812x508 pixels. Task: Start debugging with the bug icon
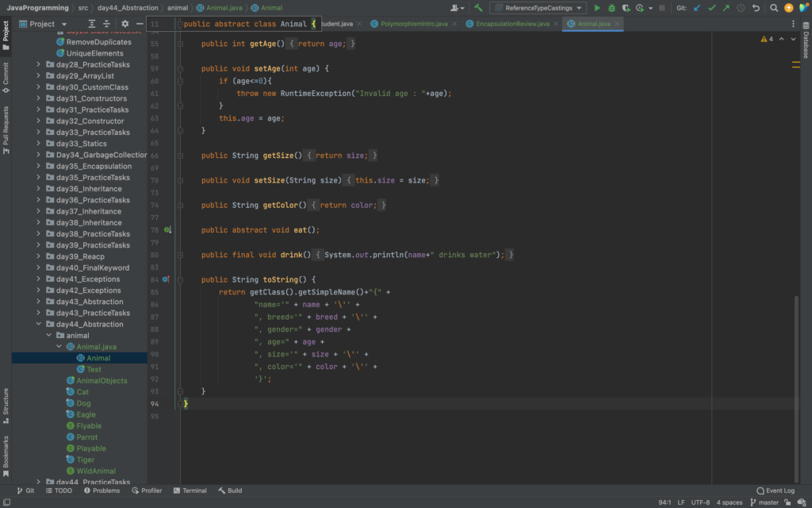coord(611,8)
